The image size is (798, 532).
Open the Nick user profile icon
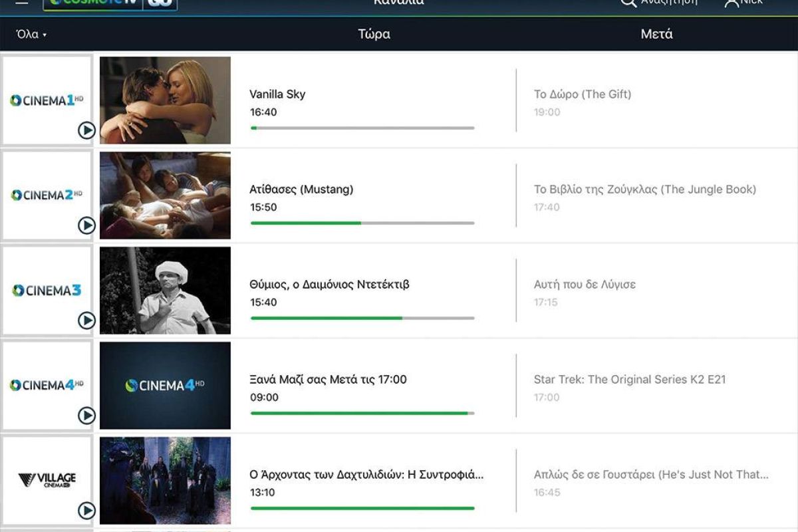tap(732, 3)
